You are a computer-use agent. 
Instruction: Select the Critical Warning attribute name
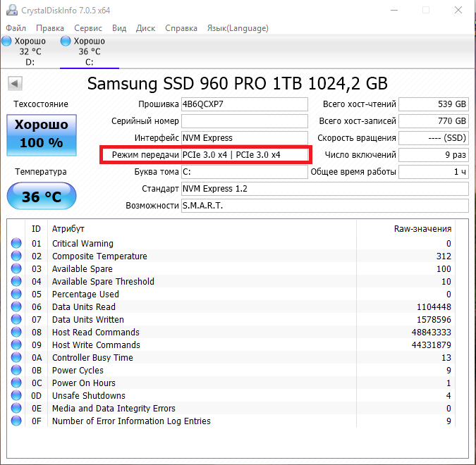(x=83, y=243)
